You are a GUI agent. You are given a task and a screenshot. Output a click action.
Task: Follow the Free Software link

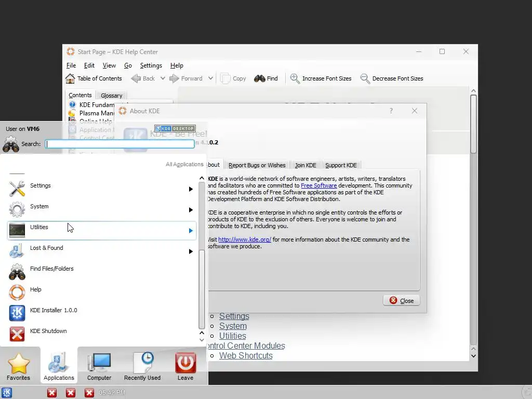[319, 185]
